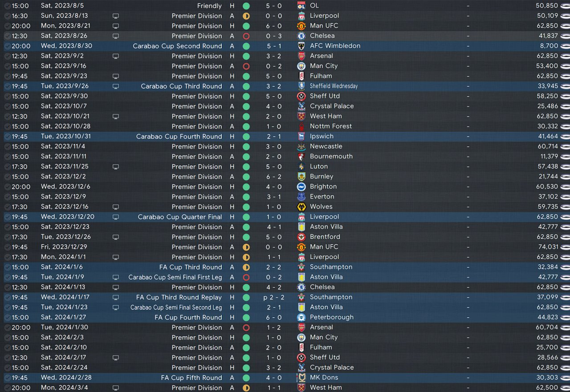Click the OL club badge in the Friendly row
The image size is (570, 392).
pyautogui.click(x=301, y=6)
